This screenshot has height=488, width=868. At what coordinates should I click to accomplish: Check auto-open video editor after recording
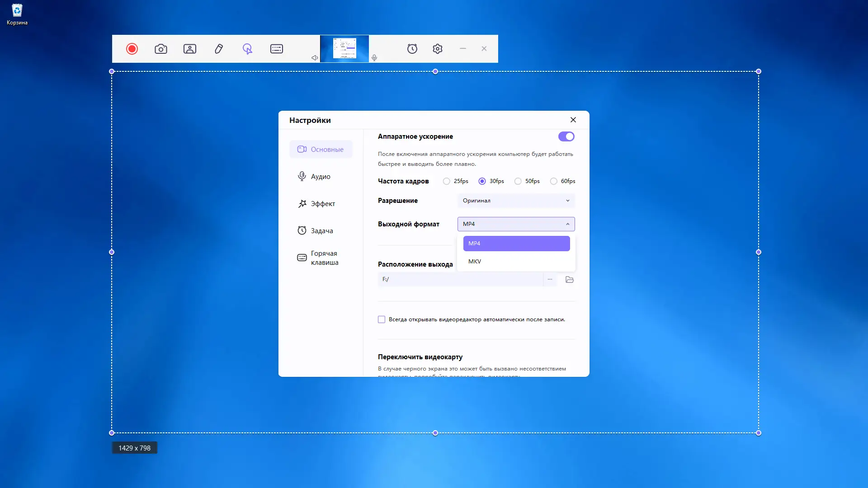pyautogui.click(x=382, y=319)
